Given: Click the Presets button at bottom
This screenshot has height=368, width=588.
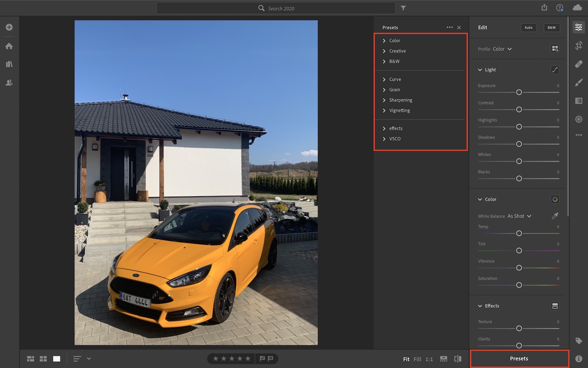Looking at the screenshot, I should pyautogui.click(x=519, y=359).
